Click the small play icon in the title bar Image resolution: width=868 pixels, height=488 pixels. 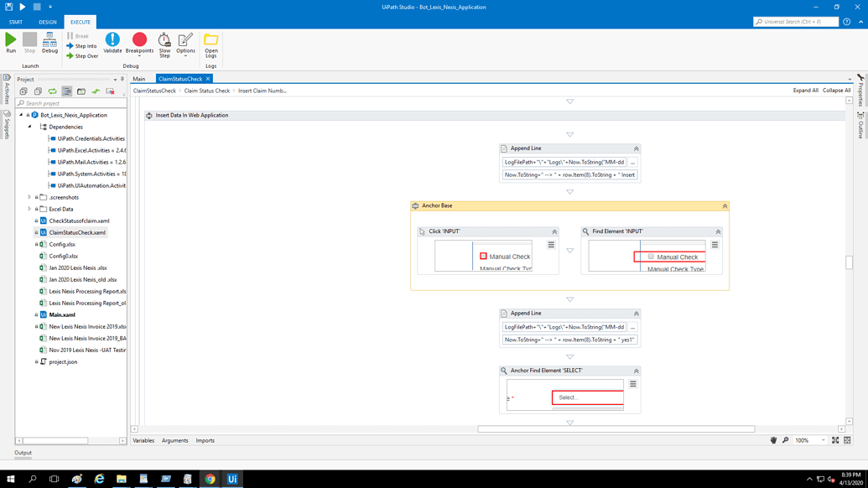(23, 7)
